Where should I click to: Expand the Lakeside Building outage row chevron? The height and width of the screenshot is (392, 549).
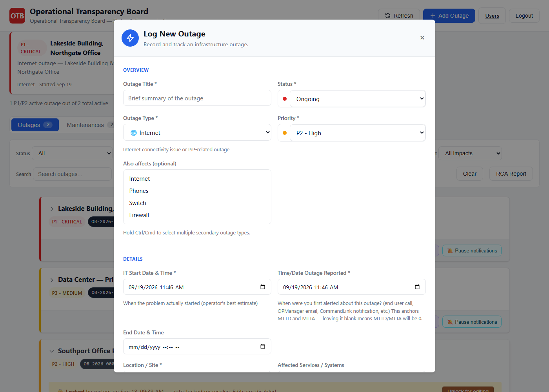pyautogui.click(x=52, y=209)
